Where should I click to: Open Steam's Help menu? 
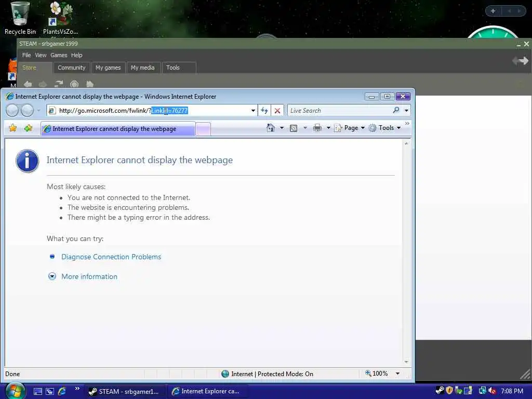(77, 55)
